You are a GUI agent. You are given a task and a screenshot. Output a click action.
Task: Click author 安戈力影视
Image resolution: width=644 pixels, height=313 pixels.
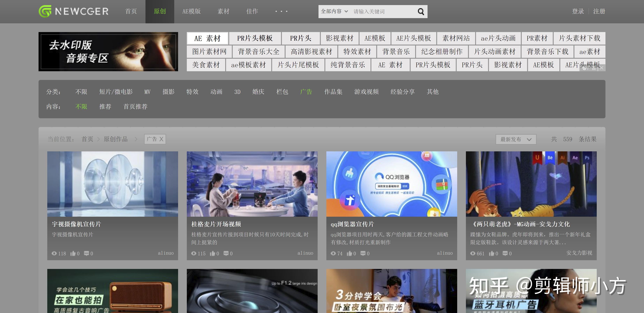point(579,253)
